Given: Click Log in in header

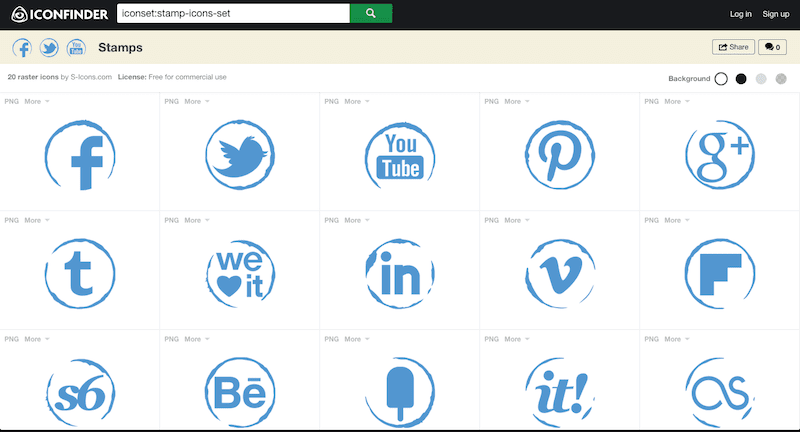Looking at the screenshot, I should coord(741,14).
